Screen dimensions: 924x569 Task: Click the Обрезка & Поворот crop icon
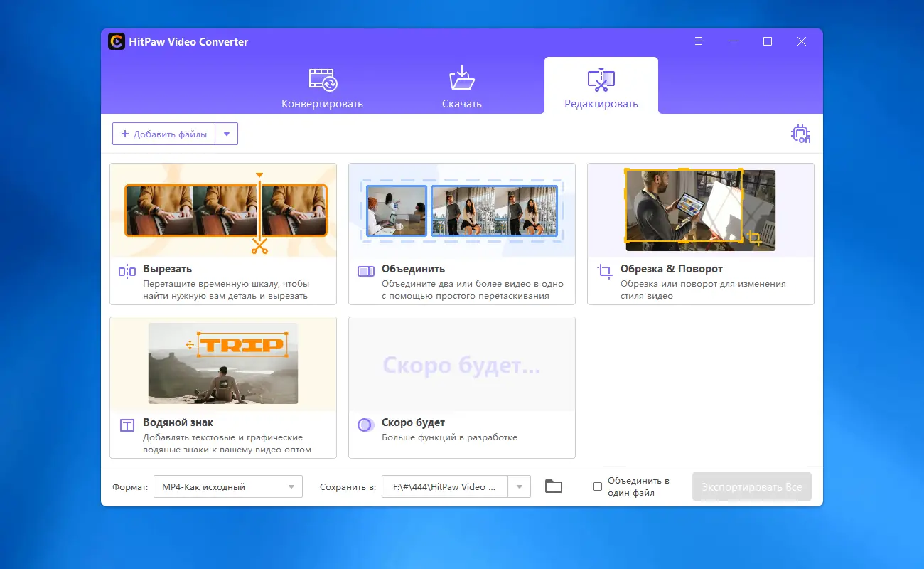click(x=605, y=271)
